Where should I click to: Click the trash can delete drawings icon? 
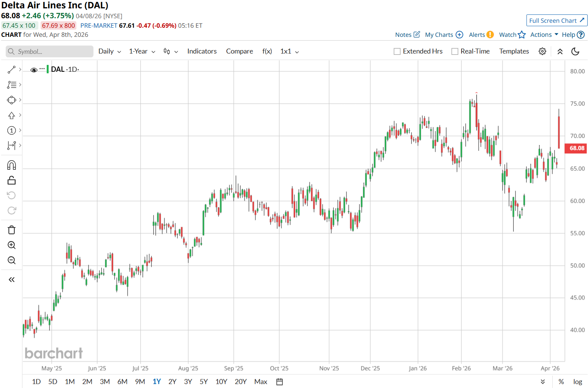click(x=11, y=230)
